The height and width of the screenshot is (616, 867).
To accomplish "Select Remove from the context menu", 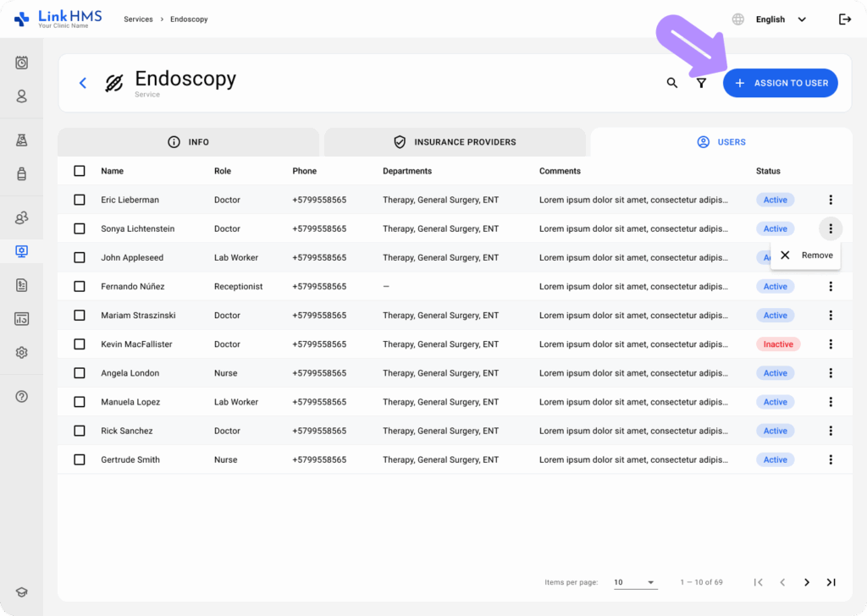I will click(x=805, y=255).
